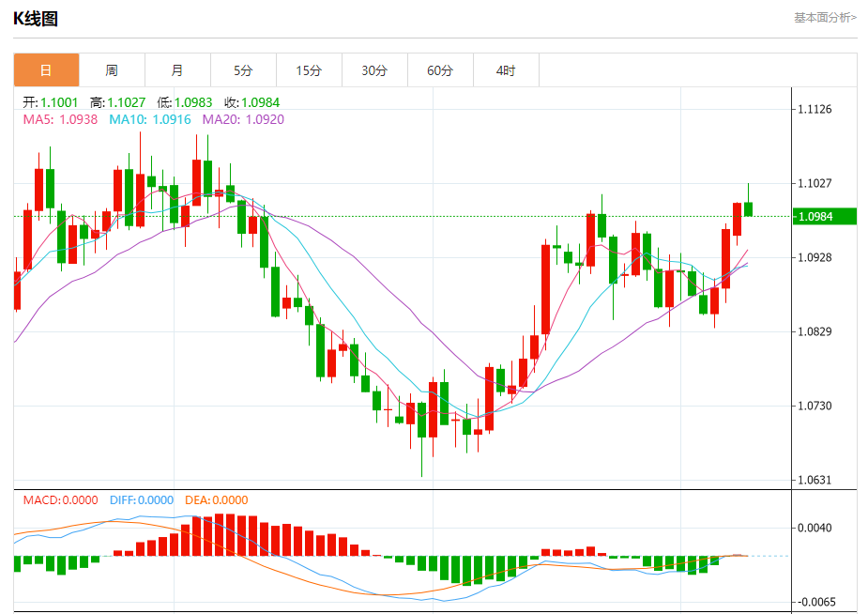Switch to the 月 monthly tab

177,70
